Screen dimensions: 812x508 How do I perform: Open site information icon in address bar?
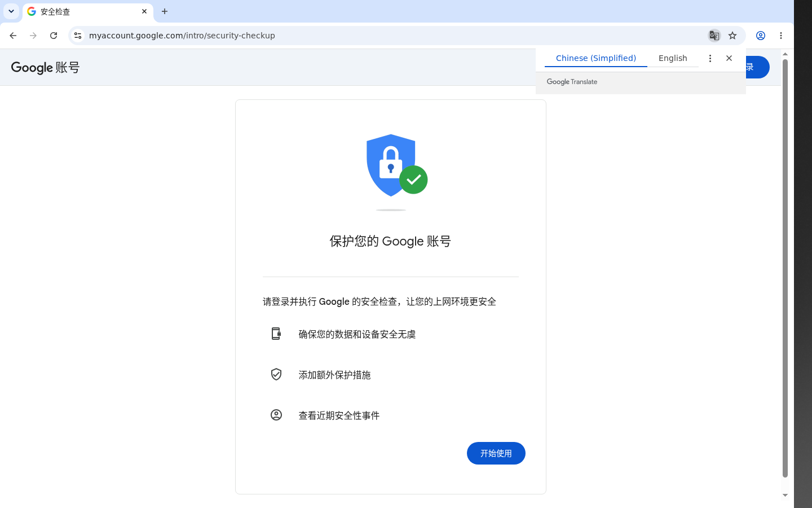78,36
